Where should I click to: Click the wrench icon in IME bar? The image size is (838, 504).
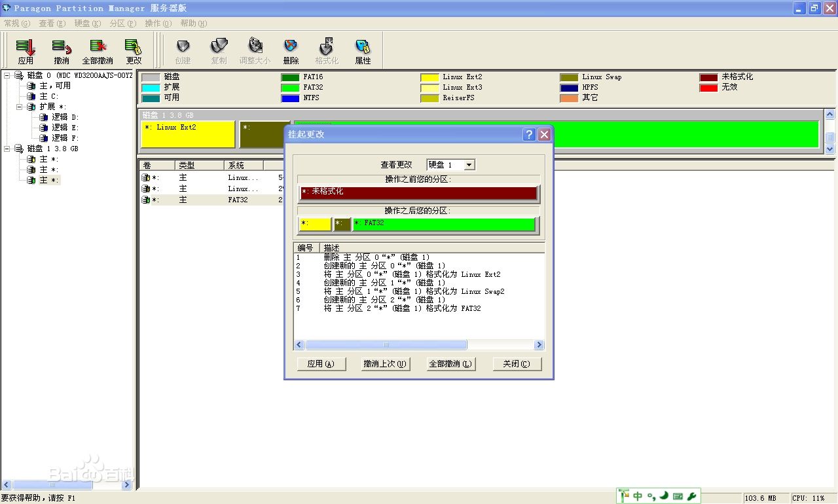pyautogui.click(x=691, y=496)
